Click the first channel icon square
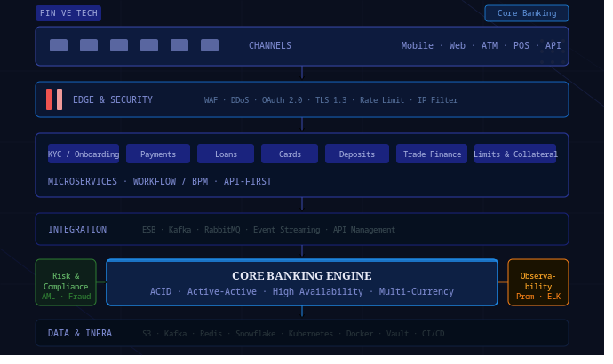The width and height of the screenshot is (613, 364). coord(59,45)
